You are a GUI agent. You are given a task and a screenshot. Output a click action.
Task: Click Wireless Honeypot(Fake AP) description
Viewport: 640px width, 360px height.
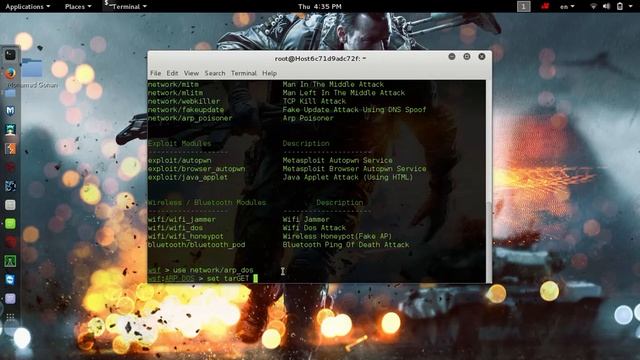click(337, 237)
